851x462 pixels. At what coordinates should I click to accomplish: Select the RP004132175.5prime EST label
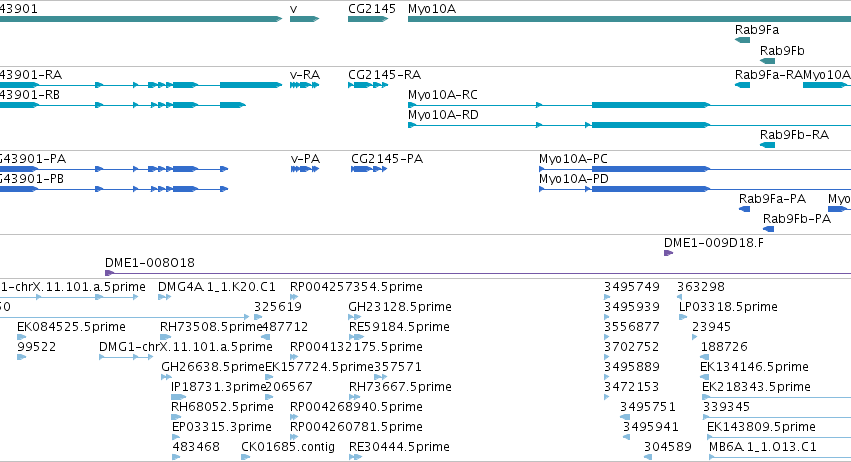357,347
